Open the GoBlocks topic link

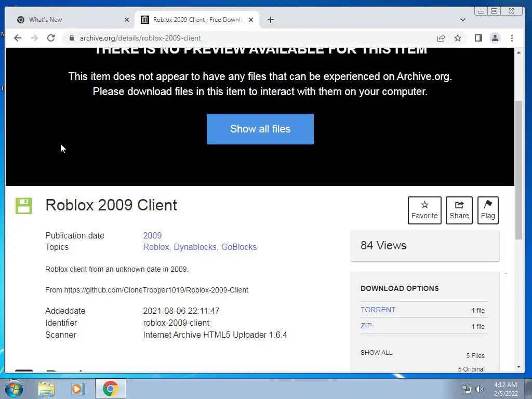239,247
